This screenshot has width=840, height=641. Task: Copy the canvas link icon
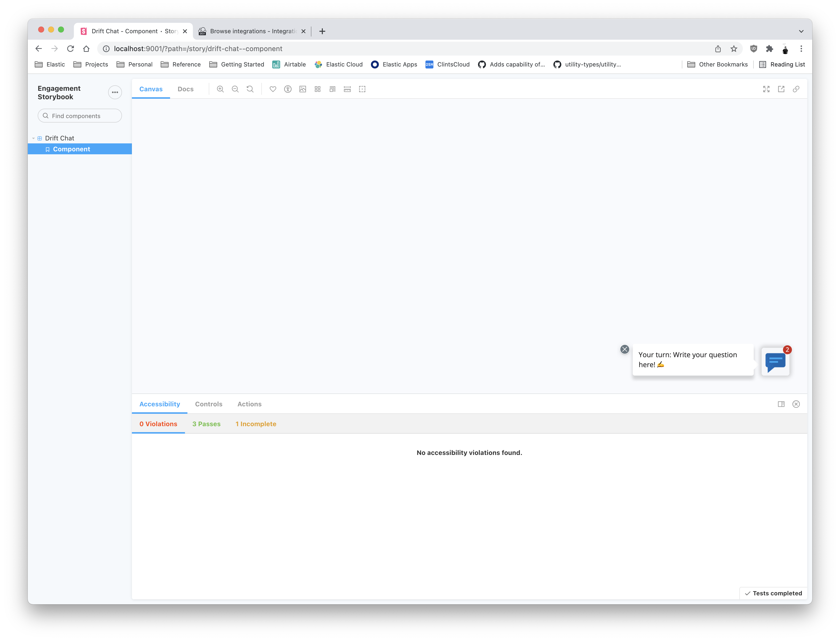[796, 89]
